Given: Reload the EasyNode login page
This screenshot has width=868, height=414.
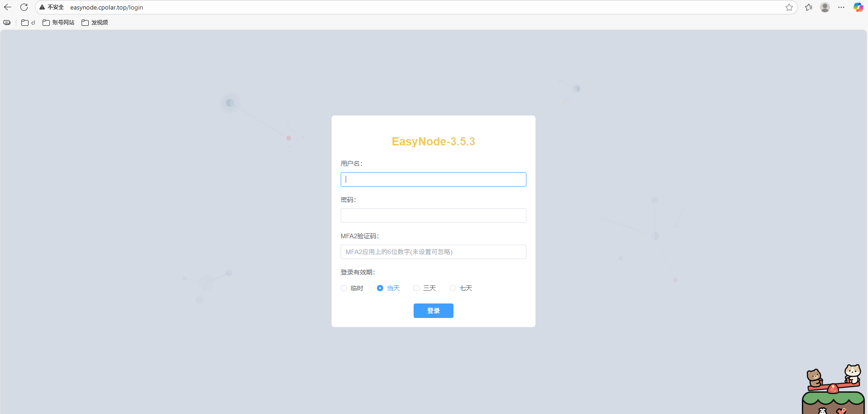Looking at the screenshot, I should pos(24,7).
